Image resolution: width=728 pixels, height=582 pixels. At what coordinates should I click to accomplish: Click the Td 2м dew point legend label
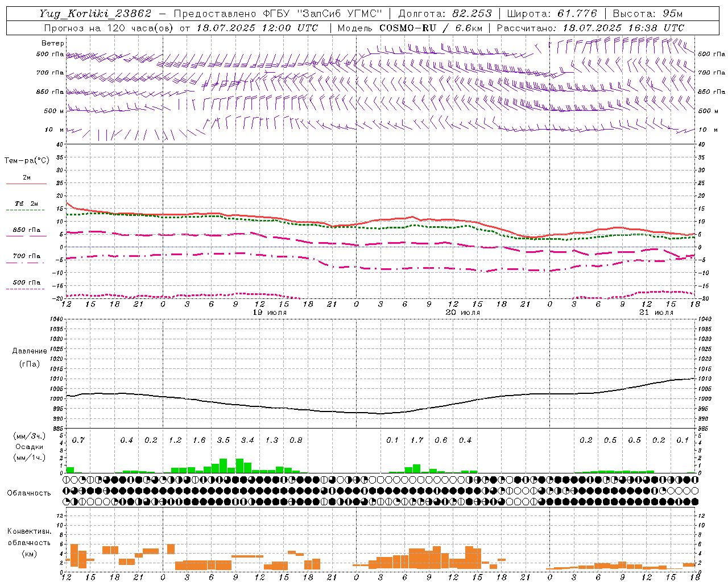click(27, 203)
